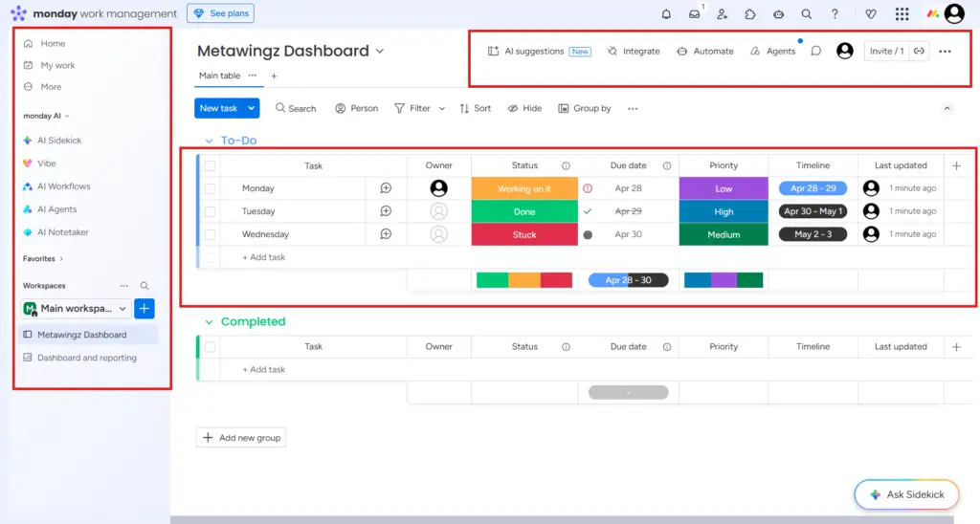
Task: Click Wednesday's Stuck status cell
Action: [x=524, y=234]
